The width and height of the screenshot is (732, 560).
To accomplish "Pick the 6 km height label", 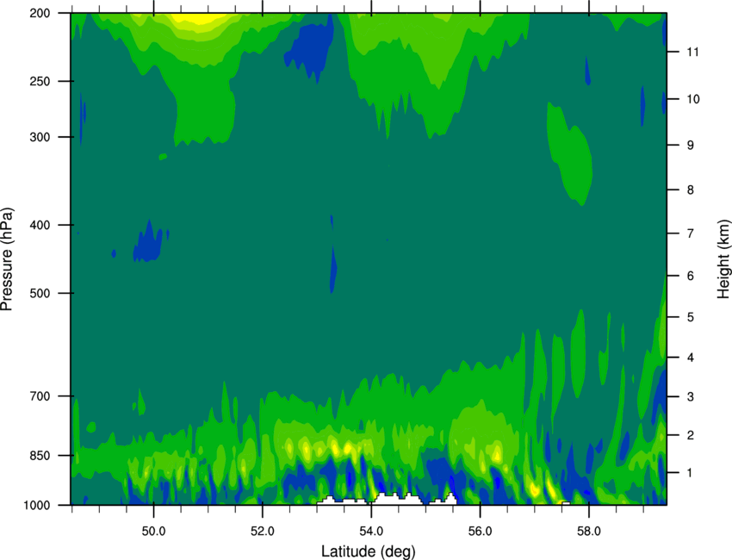I will (691, 276).
